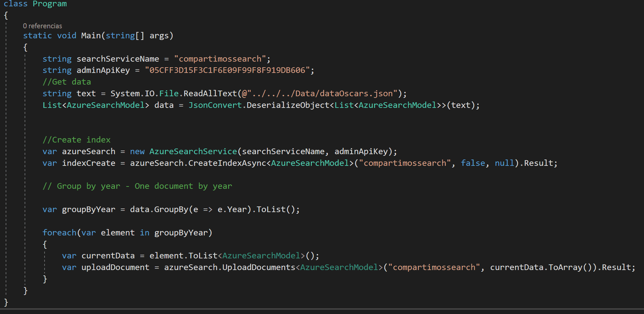Click the 'uploadDocument' variable declaration
The width and height of the screenshot is (644, 314).
(115, 267)
